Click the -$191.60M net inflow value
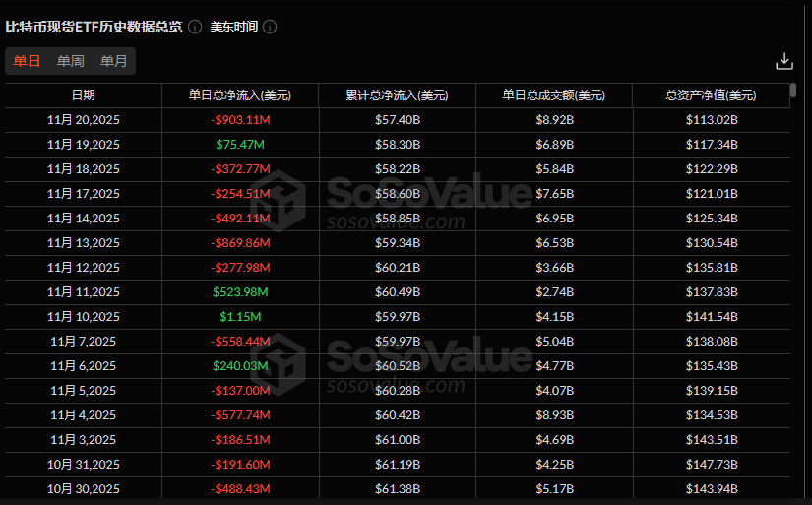 240,465
